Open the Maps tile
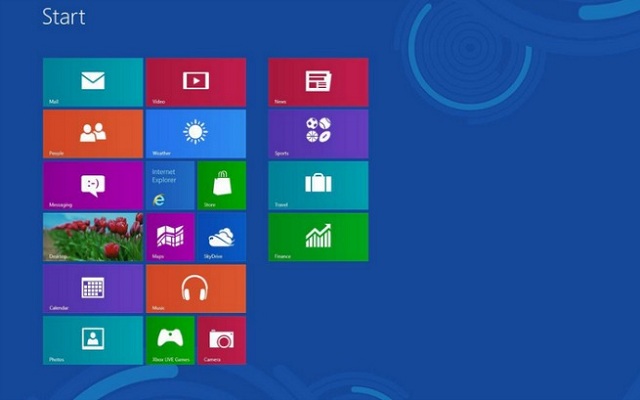Screen dimensions: 640x400 pyautogui.click(x=170, y=237)
